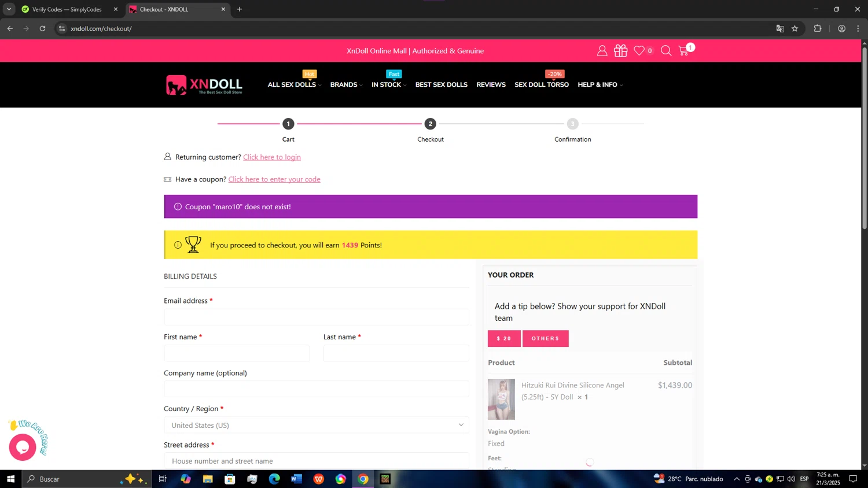Show hidden system tray icons
Screen dimensions: 868x488
point(736,479)
